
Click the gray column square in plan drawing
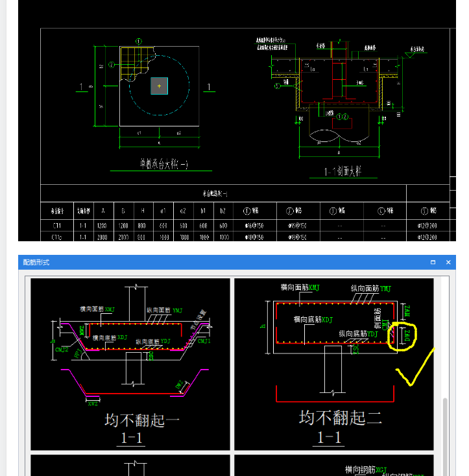[160, 86]
